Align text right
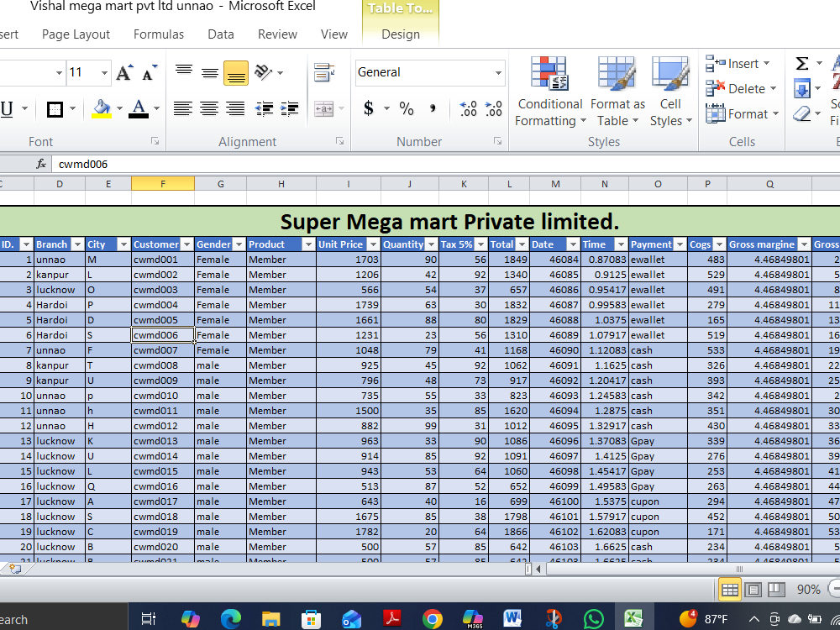The width and height of the screenshot is (840, 630). point(236,108)
